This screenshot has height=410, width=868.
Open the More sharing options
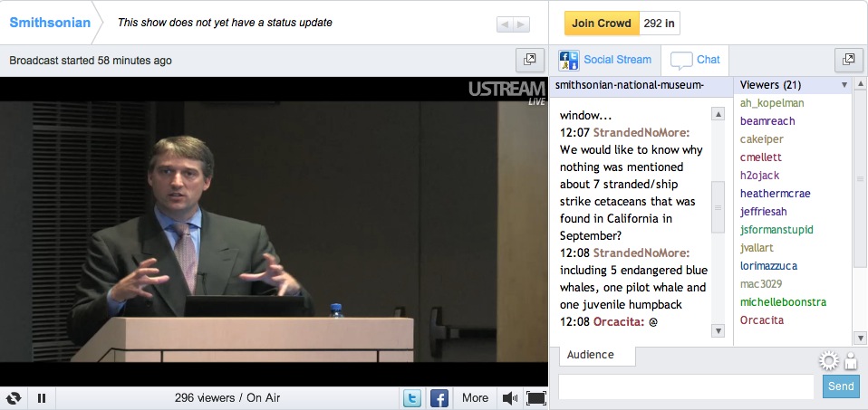(x=475, y=398)
